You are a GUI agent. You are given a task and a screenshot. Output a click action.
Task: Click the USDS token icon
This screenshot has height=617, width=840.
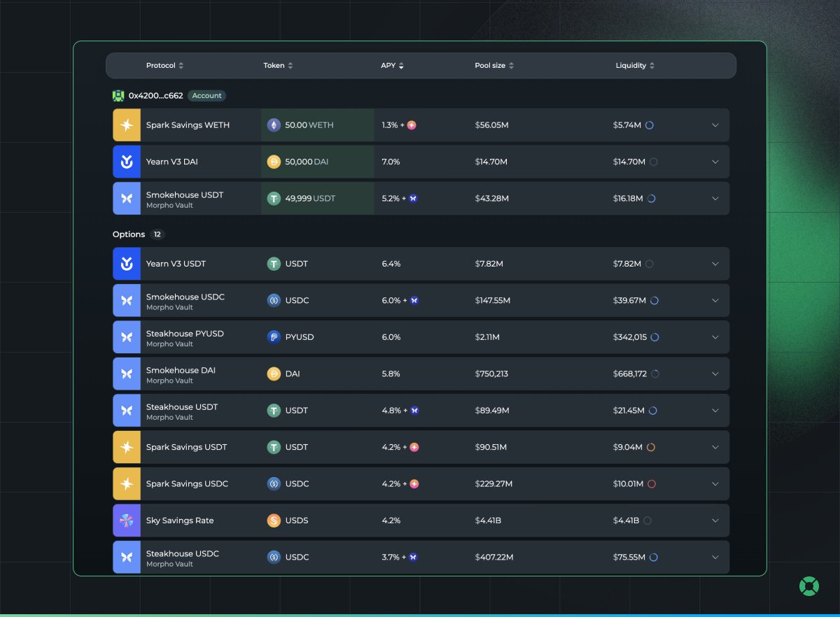(274, 520)
